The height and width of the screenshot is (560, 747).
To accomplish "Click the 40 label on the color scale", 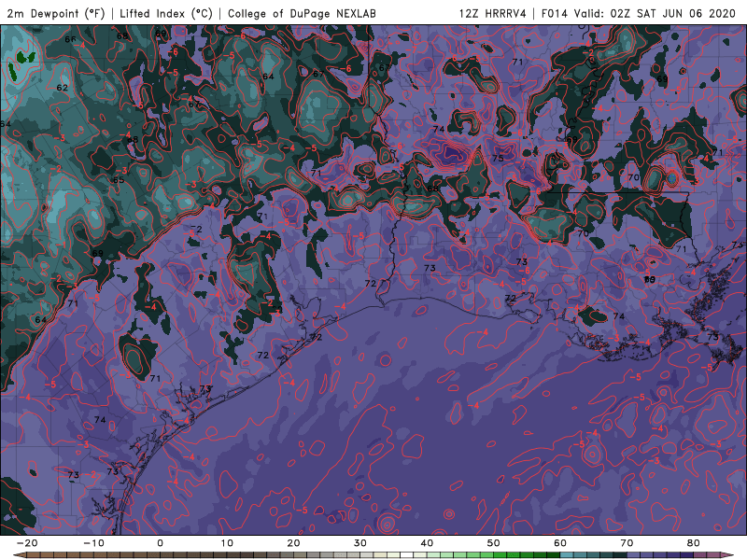I will pos(427,543).
